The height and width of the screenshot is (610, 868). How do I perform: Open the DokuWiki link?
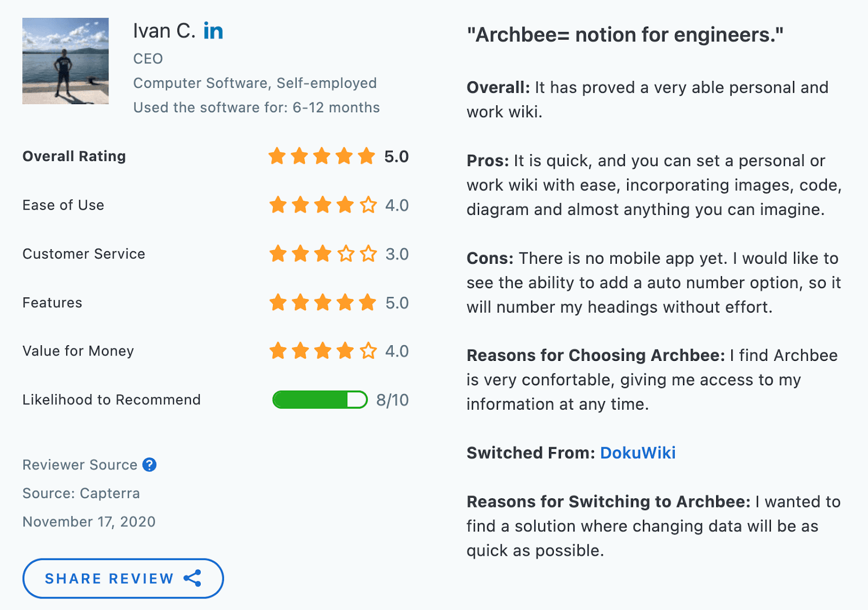(x=637, y=453)
